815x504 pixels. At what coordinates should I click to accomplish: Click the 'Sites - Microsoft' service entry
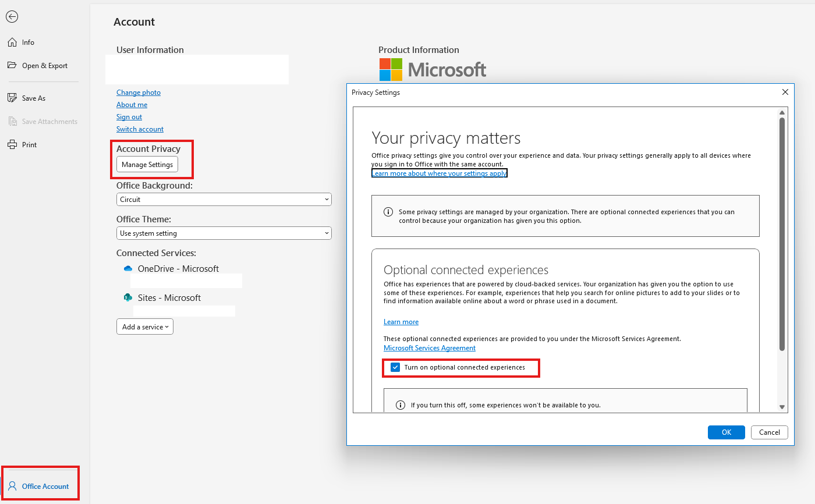(169, 297)
